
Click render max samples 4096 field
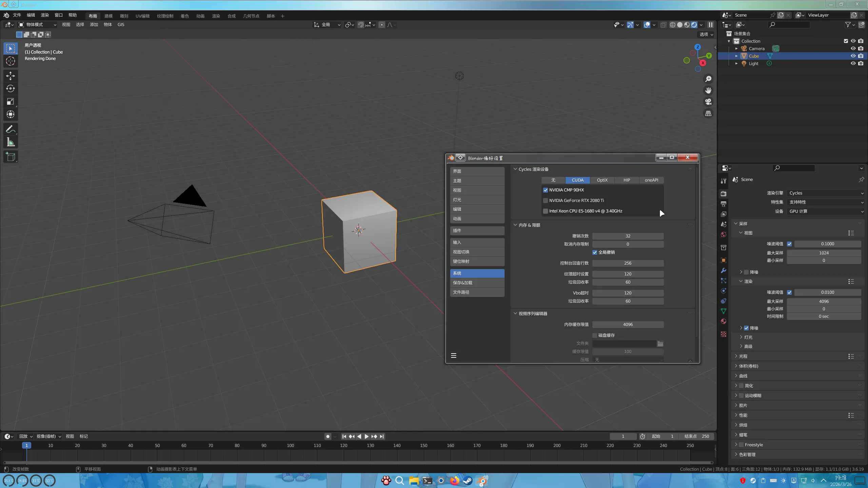(x=824, y=301)
